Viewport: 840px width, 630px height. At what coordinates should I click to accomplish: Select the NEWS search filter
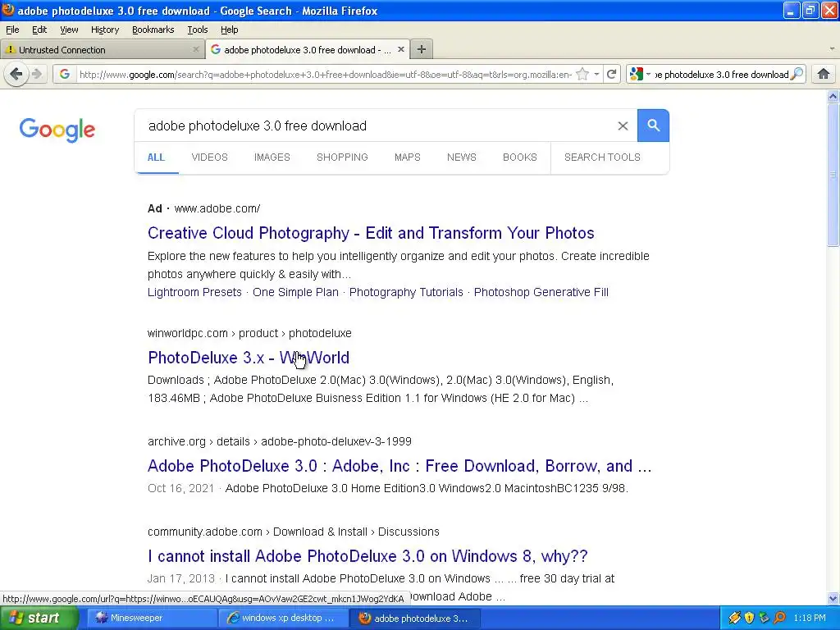[x=462, y=157]
